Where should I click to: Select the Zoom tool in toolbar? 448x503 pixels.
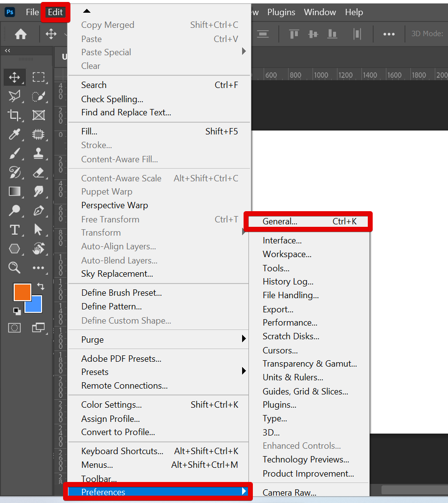tap(15, 267)
